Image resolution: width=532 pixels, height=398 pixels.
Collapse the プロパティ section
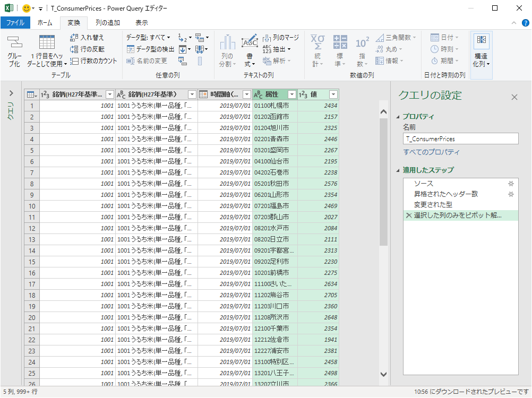coord(399,117)
